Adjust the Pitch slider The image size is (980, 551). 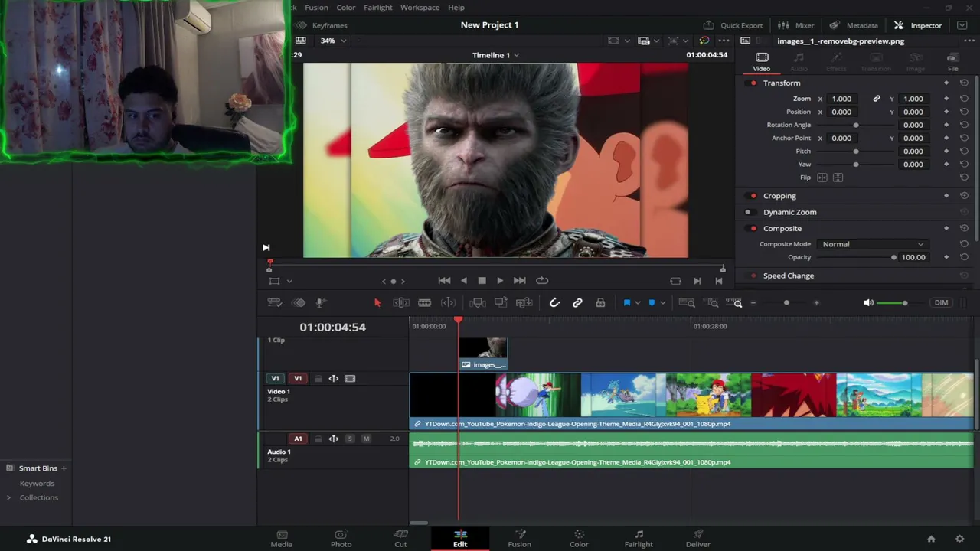855,152
